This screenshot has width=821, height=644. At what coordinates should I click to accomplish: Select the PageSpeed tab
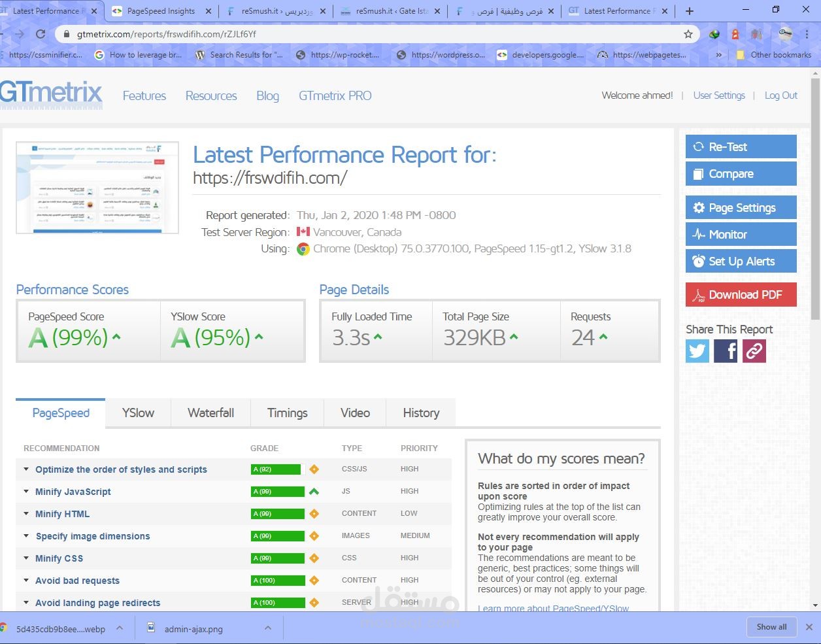(x=61, y=413)
